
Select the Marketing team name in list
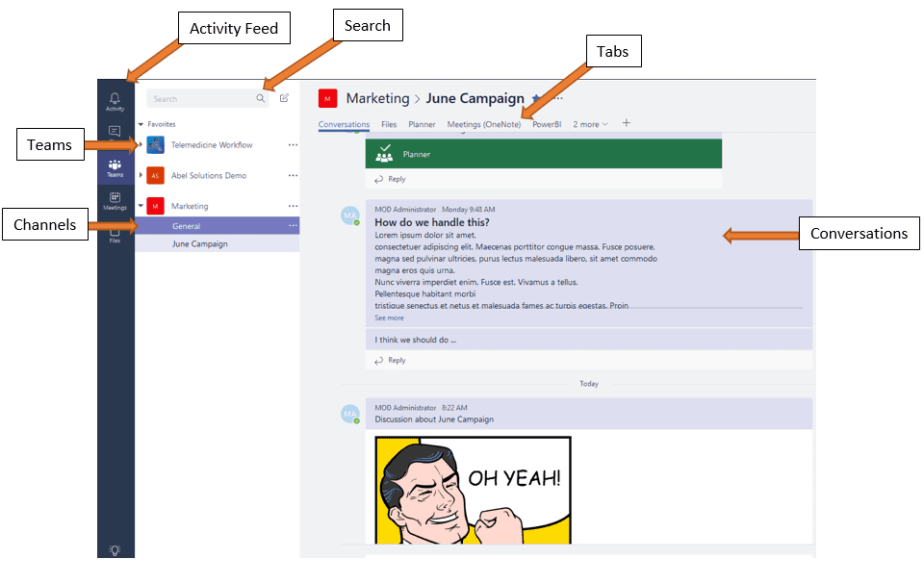[x=190, y=206]
